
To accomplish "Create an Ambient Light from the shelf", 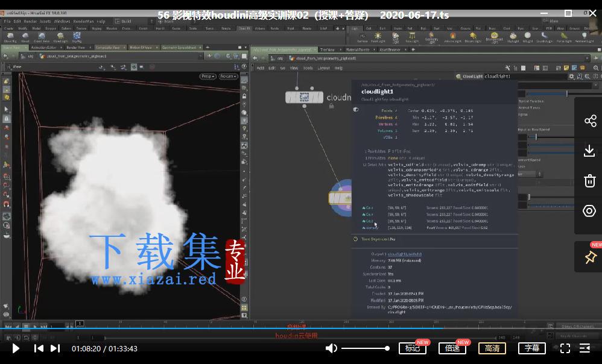I will click(585, 37).
